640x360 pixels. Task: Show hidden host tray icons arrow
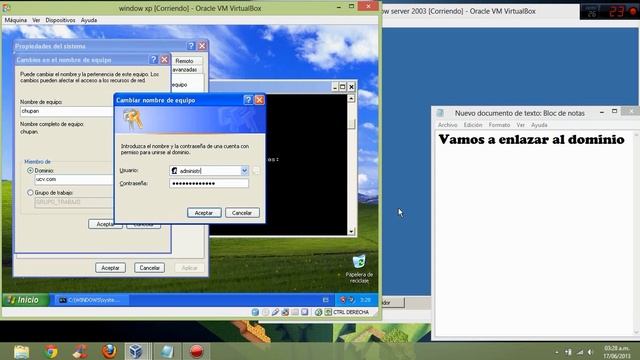pyautogui.click(x=557, y=352)
